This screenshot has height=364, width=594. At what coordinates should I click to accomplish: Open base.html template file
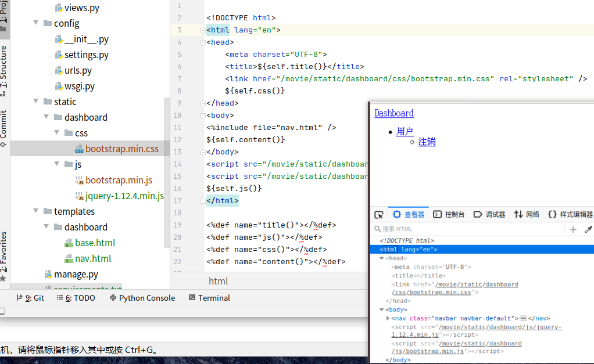(95, 243)
